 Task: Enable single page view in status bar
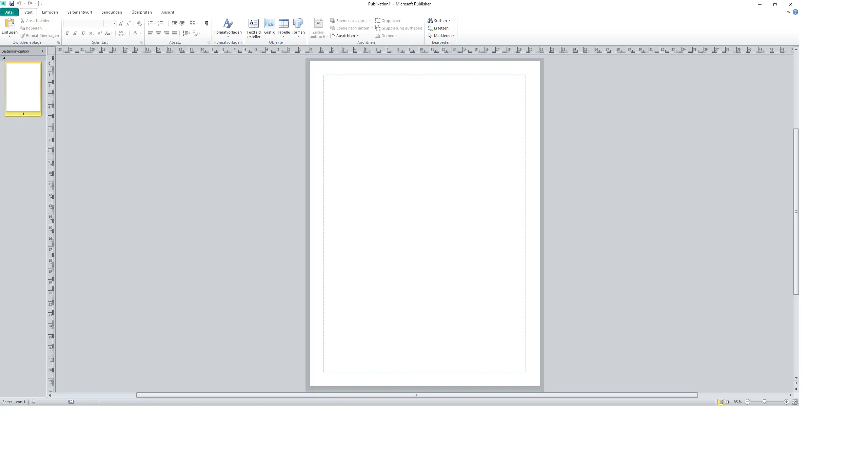point(721,402)
